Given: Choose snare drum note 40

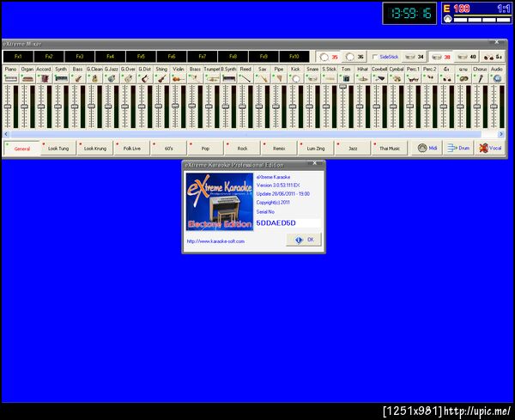Looking at the screenshot, I should coord(466,57).
